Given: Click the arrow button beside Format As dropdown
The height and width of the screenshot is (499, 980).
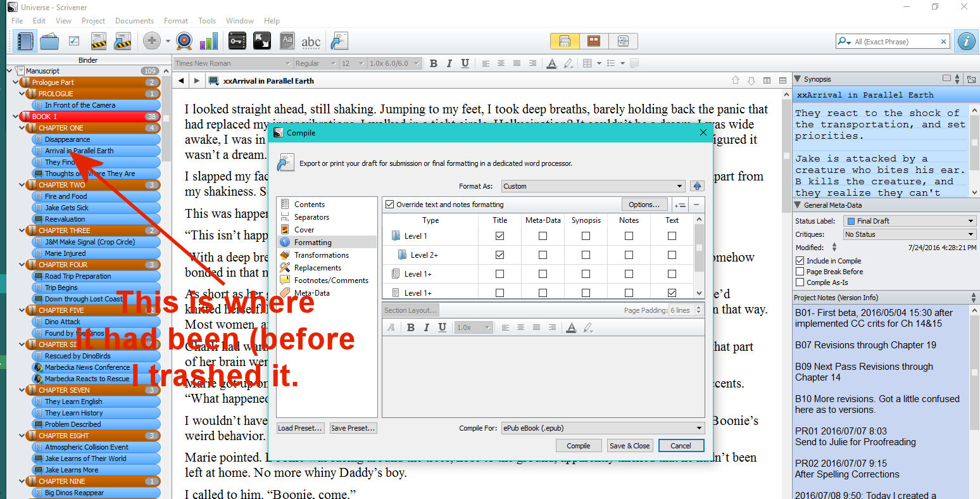Looking at the screenshot, I should (697, 186).
